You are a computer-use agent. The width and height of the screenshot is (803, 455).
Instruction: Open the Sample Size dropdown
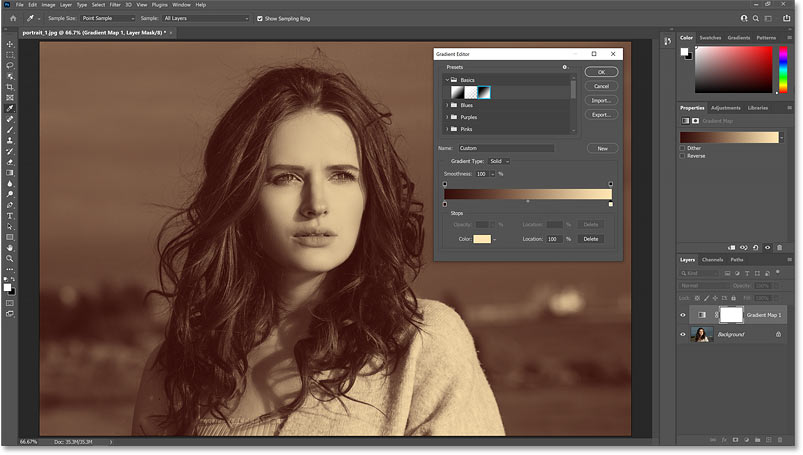(x=108, y=18)
